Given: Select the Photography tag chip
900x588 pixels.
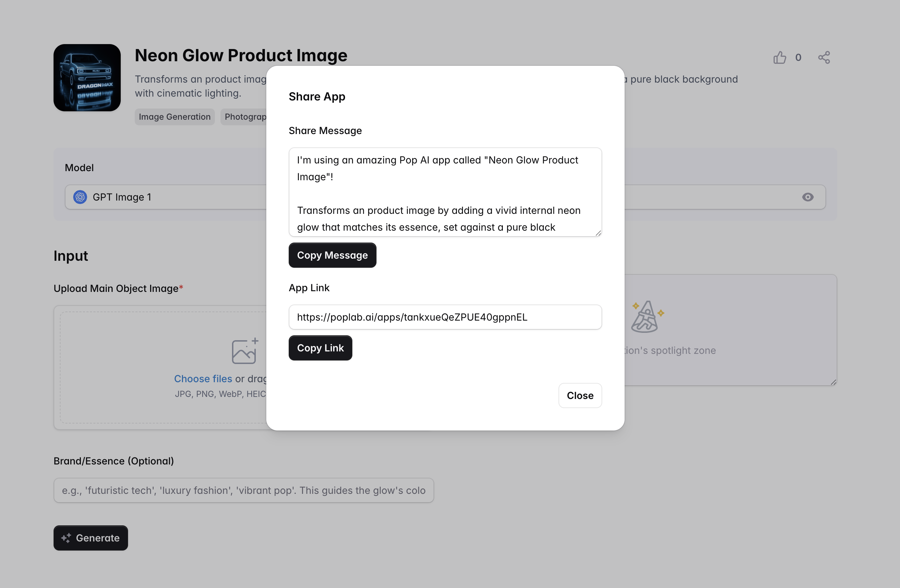Looking at the screenshot, I should (244, 117).
